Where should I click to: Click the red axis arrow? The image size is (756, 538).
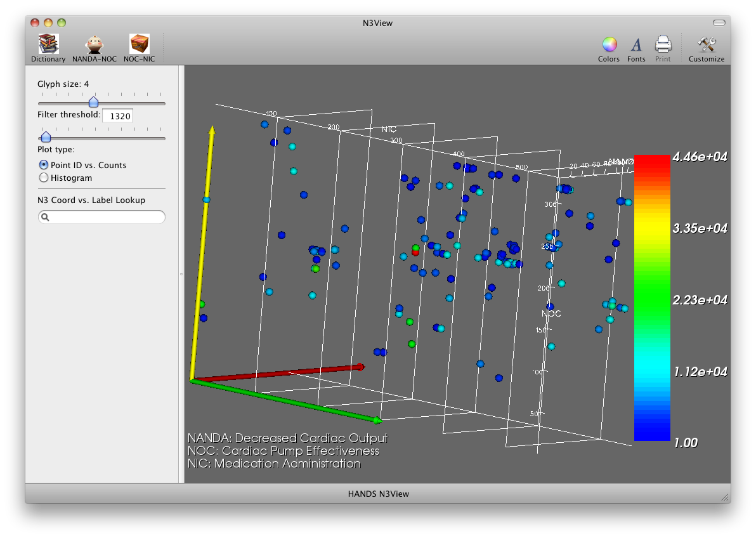[278, 374]
